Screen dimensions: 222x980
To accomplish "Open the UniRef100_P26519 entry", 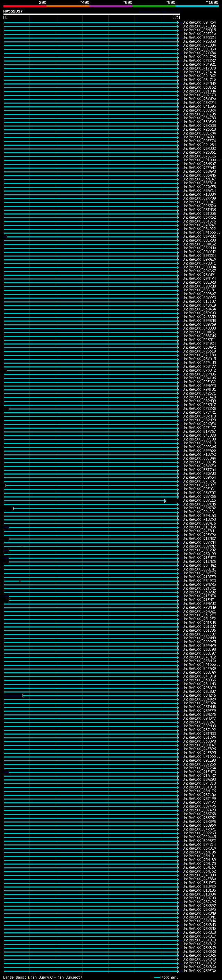I will click(x=199, y=351).
